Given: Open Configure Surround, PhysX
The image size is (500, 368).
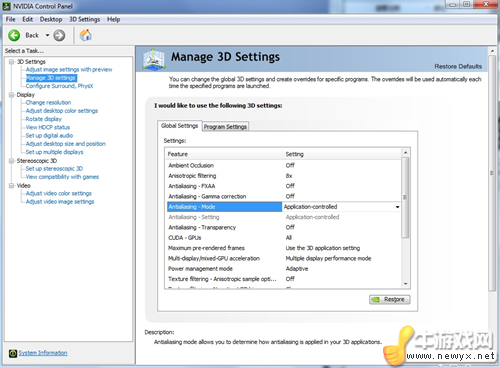Looking at the screenshot, I should coord(59,86).
